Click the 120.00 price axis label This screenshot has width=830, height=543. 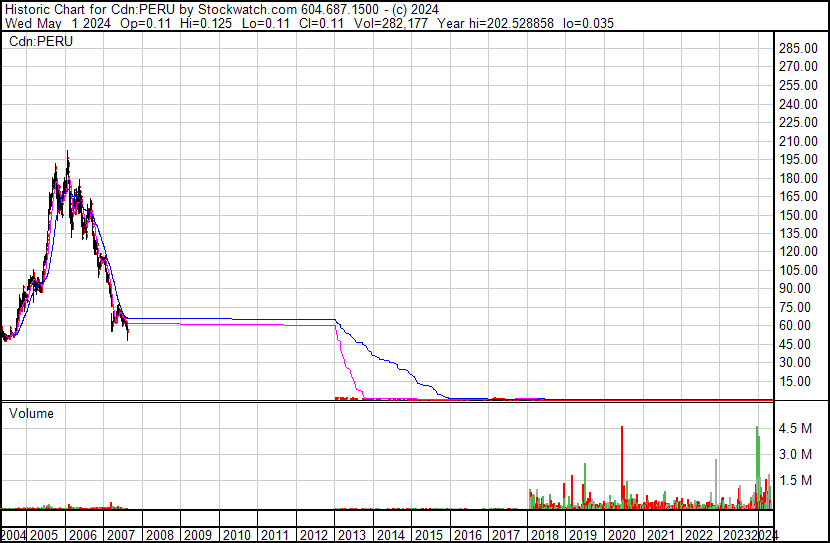pos(798,251)
